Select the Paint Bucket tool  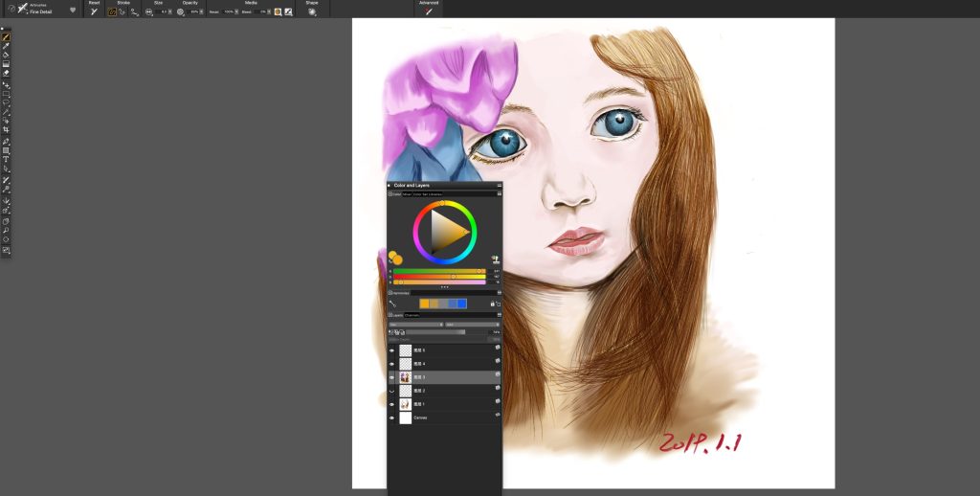pyautogui.click(x=6, y=55)
